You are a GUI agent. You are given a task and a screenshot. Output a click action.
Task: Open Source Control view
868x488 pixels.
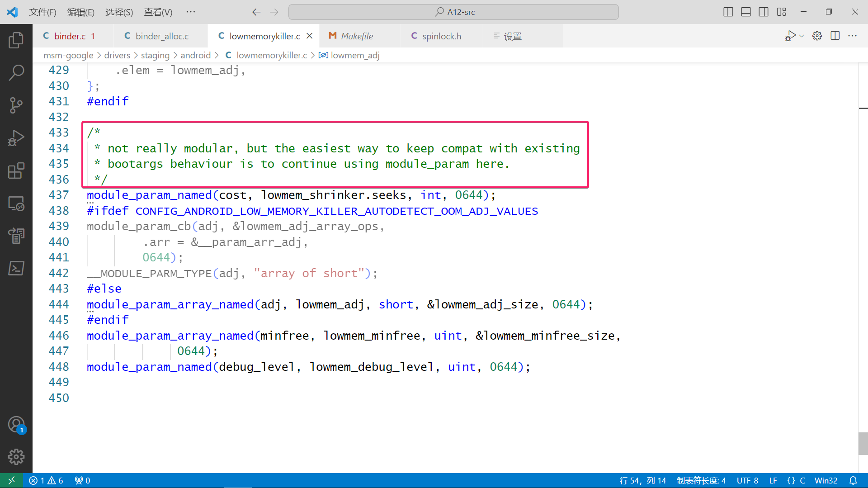coord(16,105)
